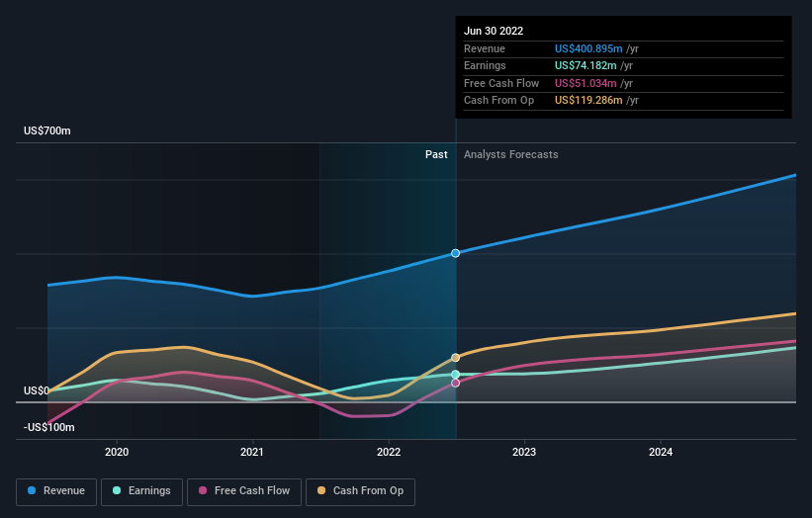The height and width of the screenshot is (518, 812).
Task: Click the -US$100m y-axis label
Action: tap(49, 427)
